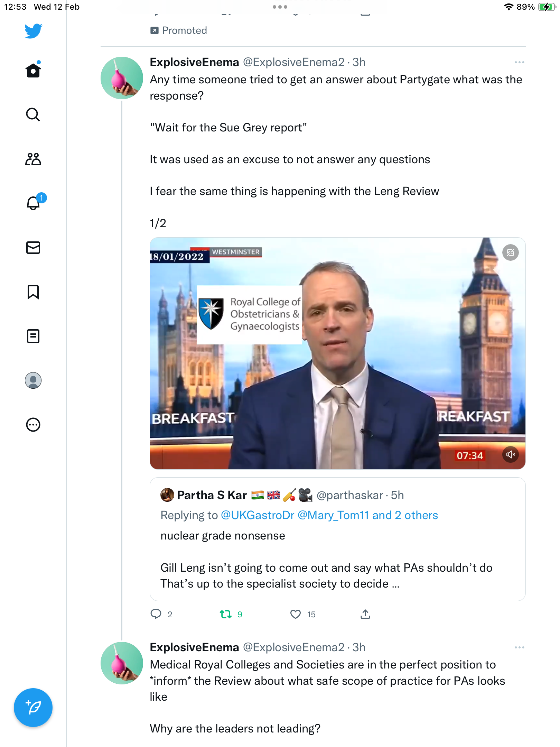Expand the More circle menu in sidebar
Screen dimensions: 560x747
[33, 425]
